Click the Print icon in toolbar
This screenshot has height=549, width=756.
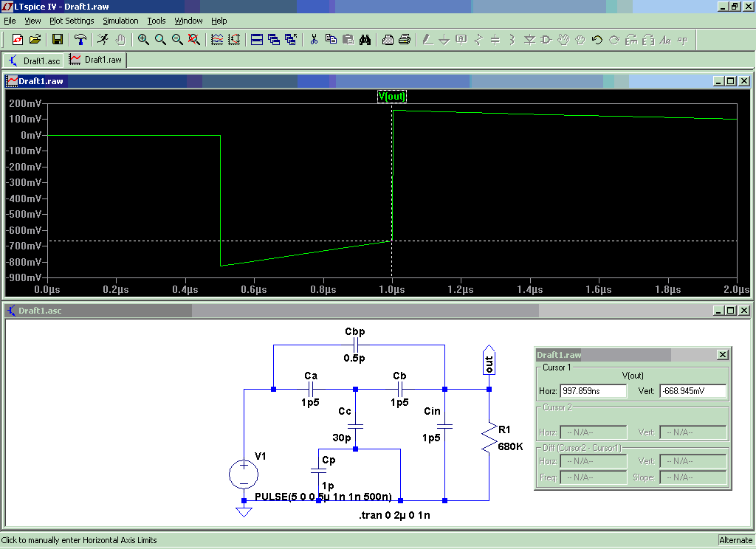coord(405,40)
